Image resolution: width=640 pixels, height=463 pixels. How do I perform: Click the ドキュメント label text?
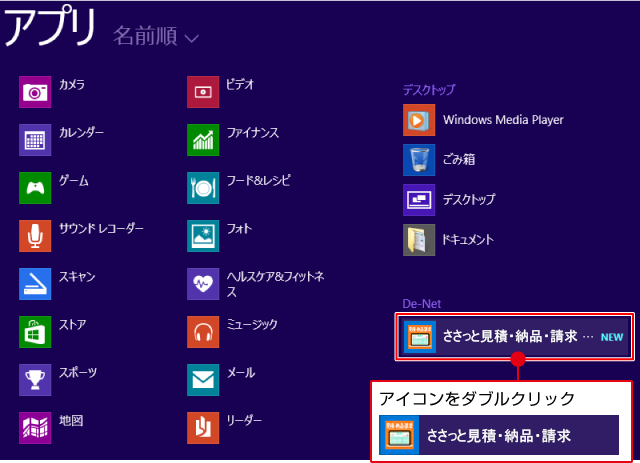[x=468, y=240]
